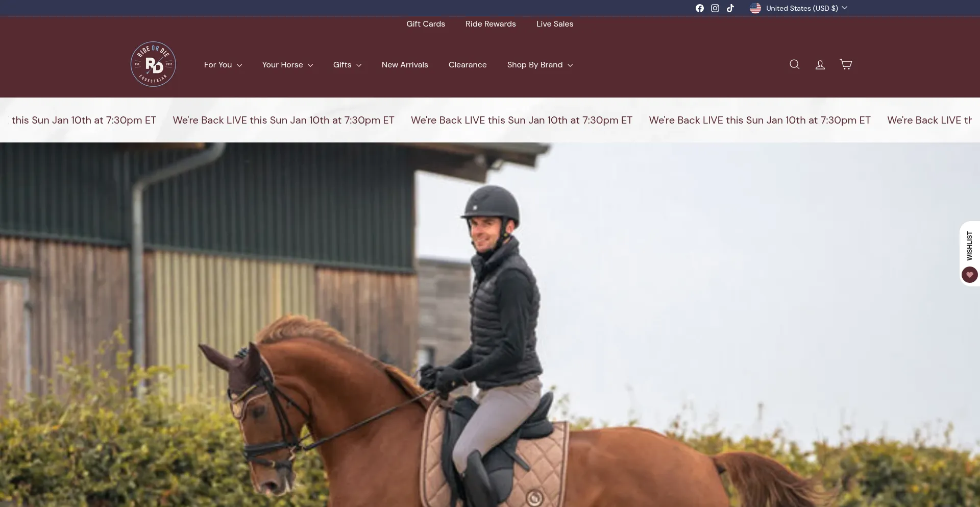Viewport: 980px width, 507px height.
Task: Click the Ride or Die logo
Action: [153, 64]
